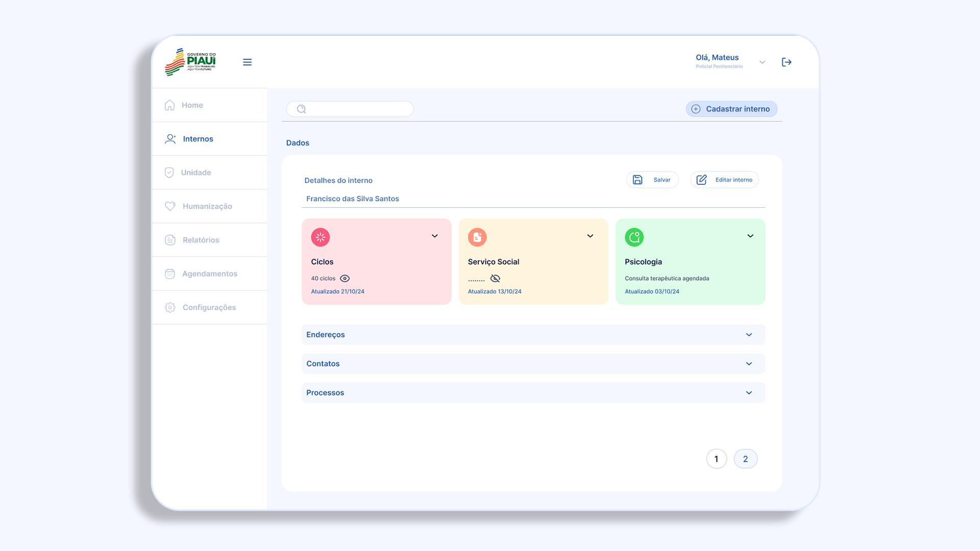Open Agendamentos in the sidebar
This screenshot has height=551, width=980.
[210, 274]
